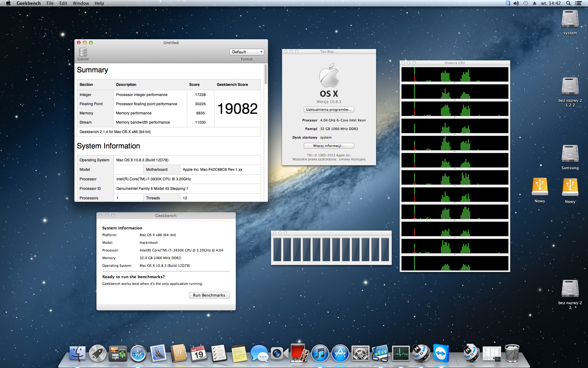Click the Memory score 6835
This screenshot has width=588, height=368.
coord(201,113)
